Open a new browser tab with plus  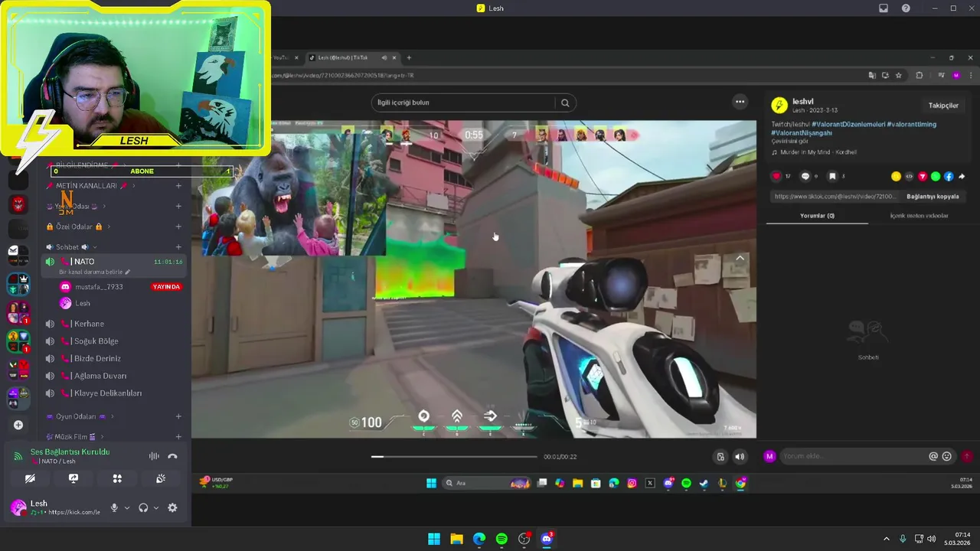pyautogui.click(x=409, y=57)
